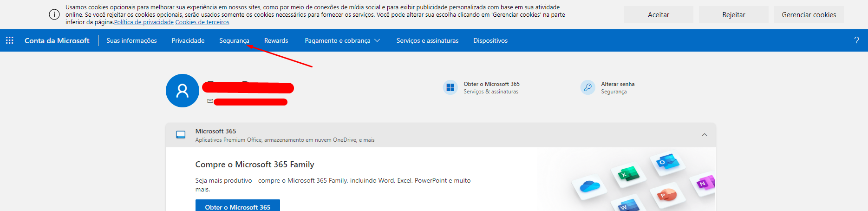
Task: Open Política de privacidade link
Action: (x=144, y=22)
